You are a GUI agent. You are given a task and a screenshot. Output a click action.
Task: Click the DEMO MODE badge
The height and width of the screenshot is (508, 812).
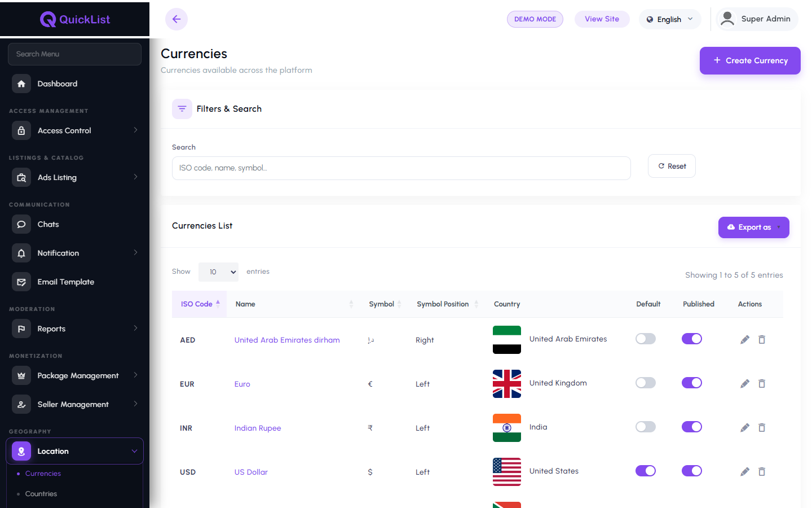point(535,19)
